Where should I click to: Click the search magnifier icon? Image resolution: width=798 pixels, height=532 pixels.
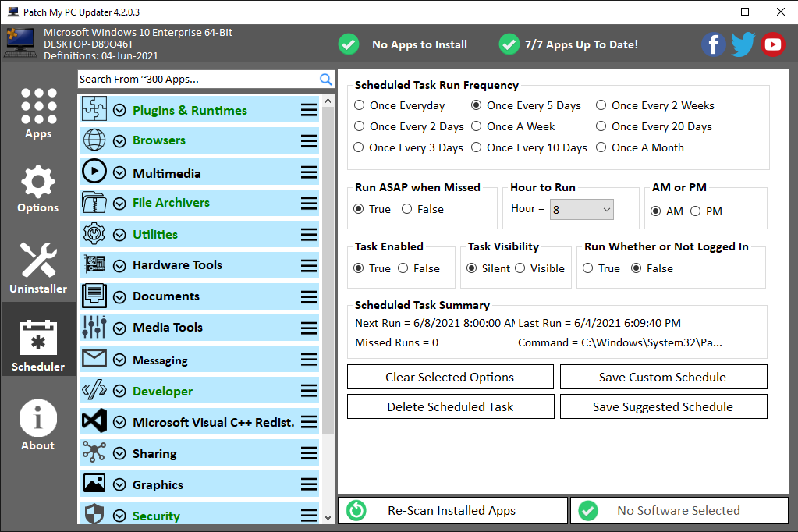(326, 79)
